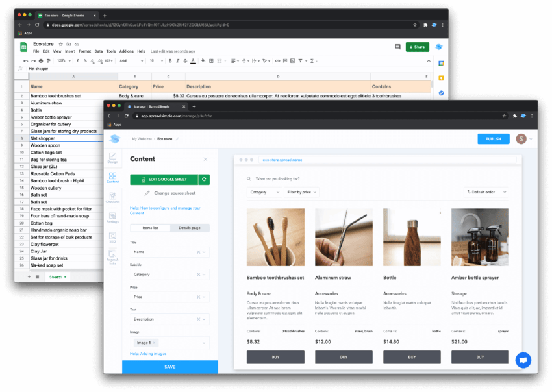Screen dimensions: 552x392
Task: Switch to the Details page tab
Action: click(x=189, y=228)
